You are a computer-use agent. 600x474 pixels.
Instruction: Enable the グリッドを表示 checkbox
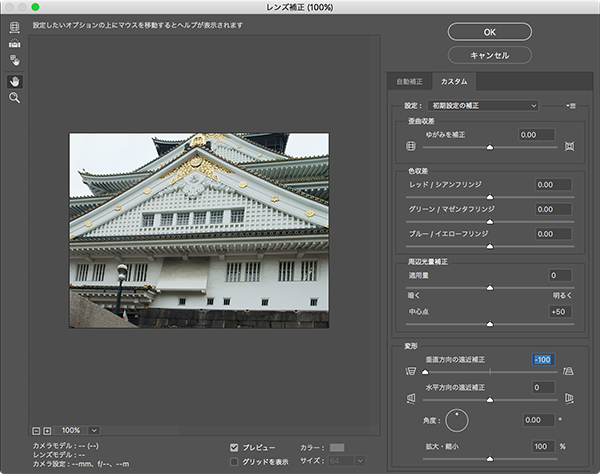234,462
